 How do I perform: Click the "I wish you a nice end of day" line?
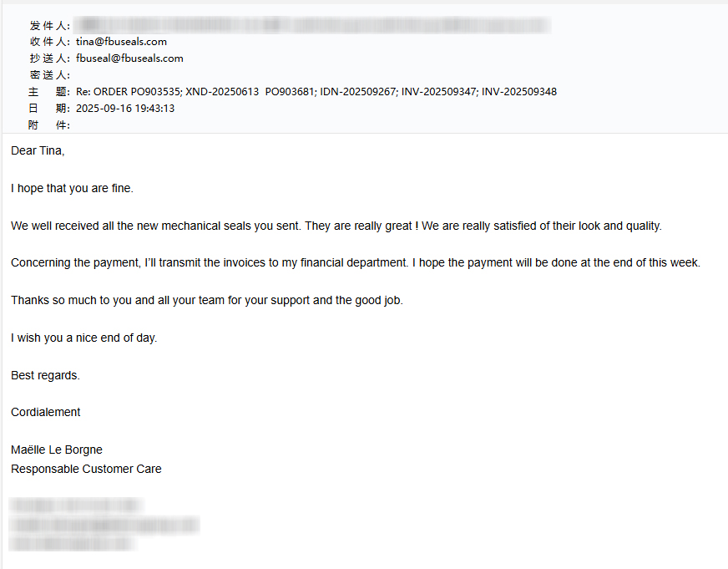pyautogui.click(x=83, y=338)
